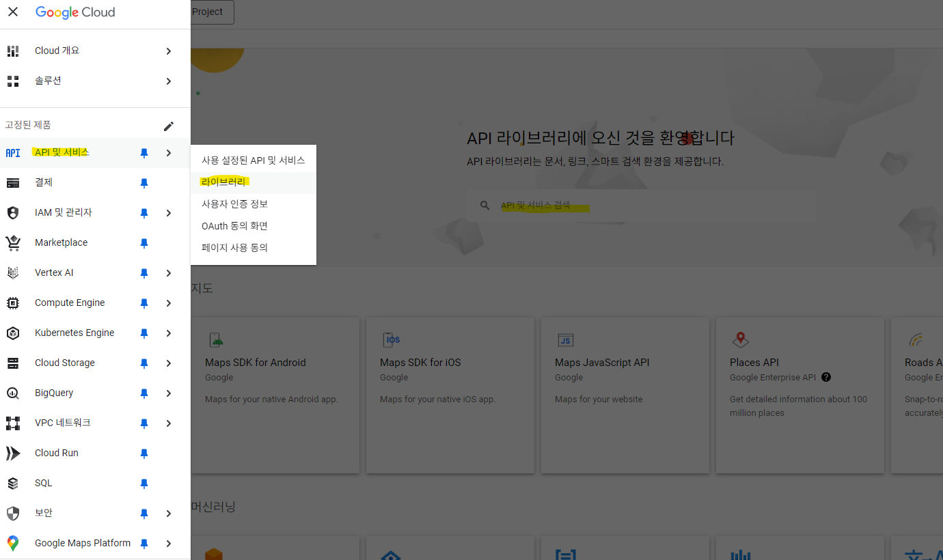Unpin Marketplace using its pin icon
The image size is (943, 560).
click(144, 243)
